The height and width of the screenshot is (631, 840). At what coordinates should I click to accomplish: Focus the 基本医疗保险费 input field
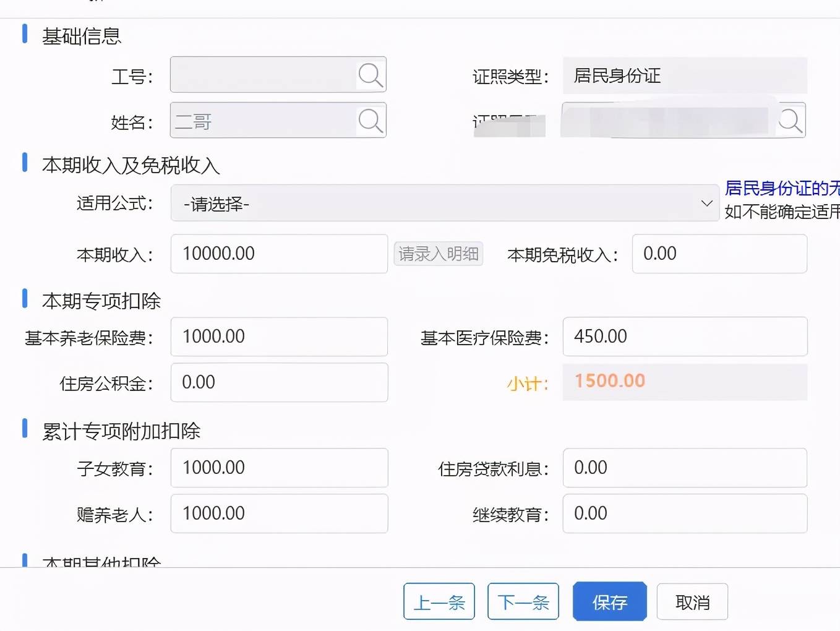pos(684,337)
